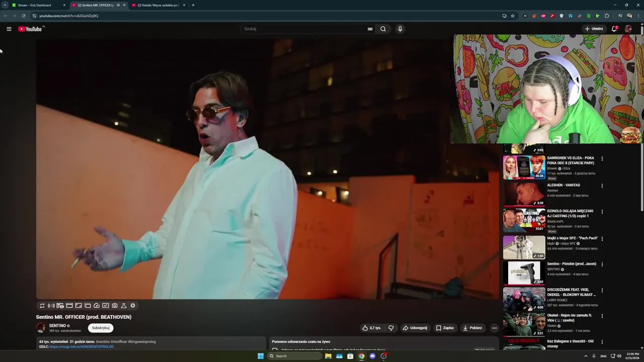Switch to Stream - Kick Dashboard tab
Viewport: 644px width, 362px height.
(x=38, y=5)
